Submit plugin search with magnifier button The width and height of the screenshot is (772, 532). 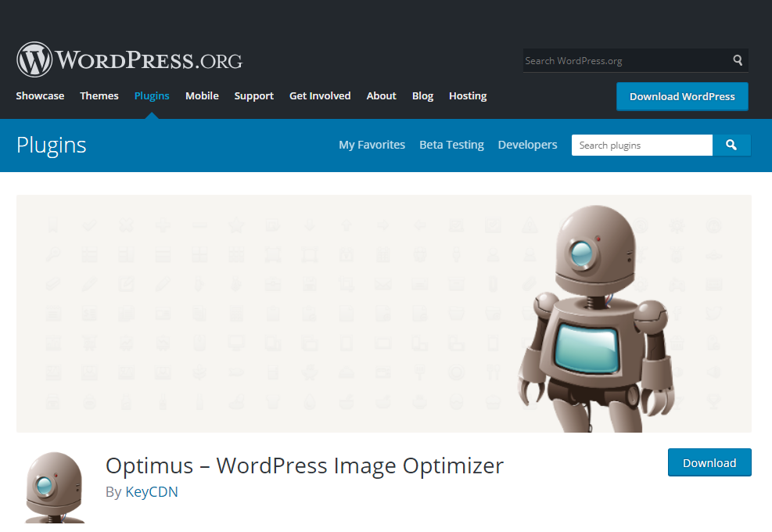(731, 145)
